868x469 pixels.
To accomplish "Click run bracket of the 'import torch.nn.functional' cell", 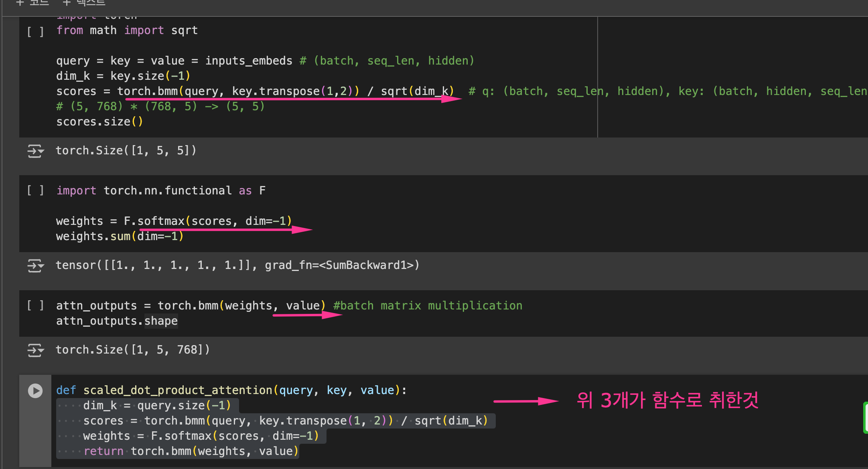I will tap(35, 190).
